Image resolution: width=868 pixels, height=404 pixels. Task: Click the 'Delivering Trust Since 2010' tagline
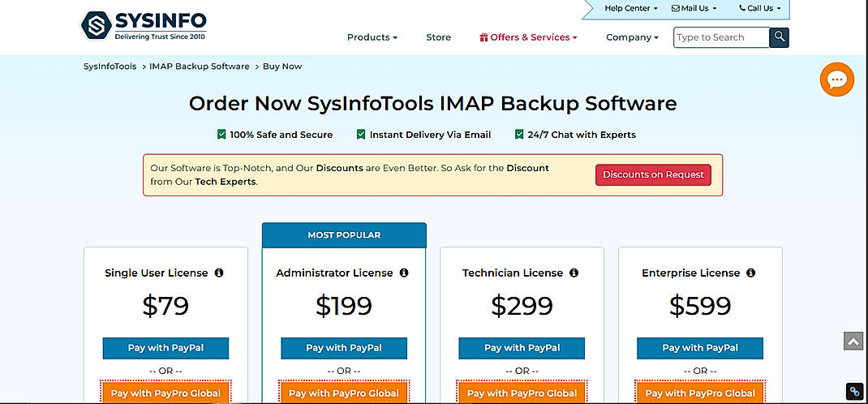tap(160, 37)
